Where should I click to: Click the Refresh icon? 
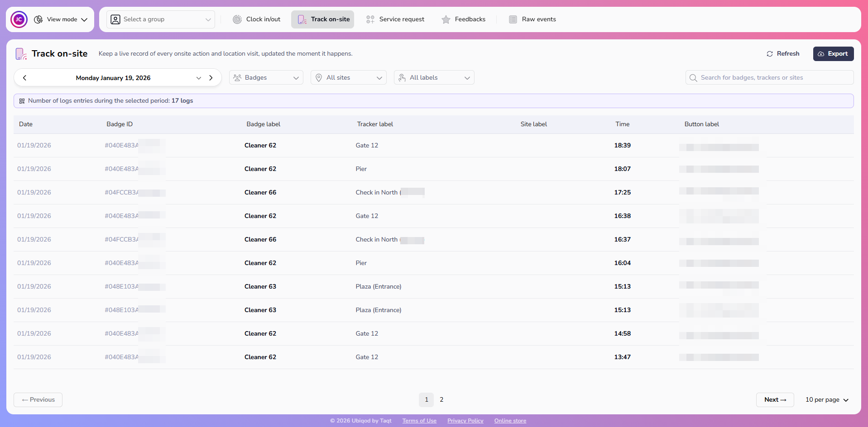pos(770,54)
